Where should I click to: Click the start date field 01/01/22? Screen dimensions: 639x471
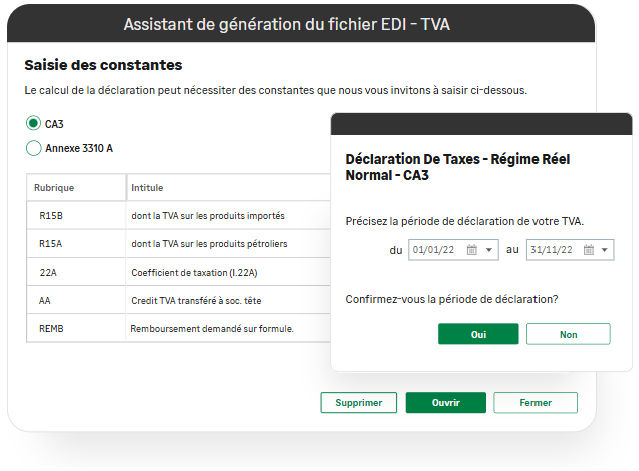436,250
